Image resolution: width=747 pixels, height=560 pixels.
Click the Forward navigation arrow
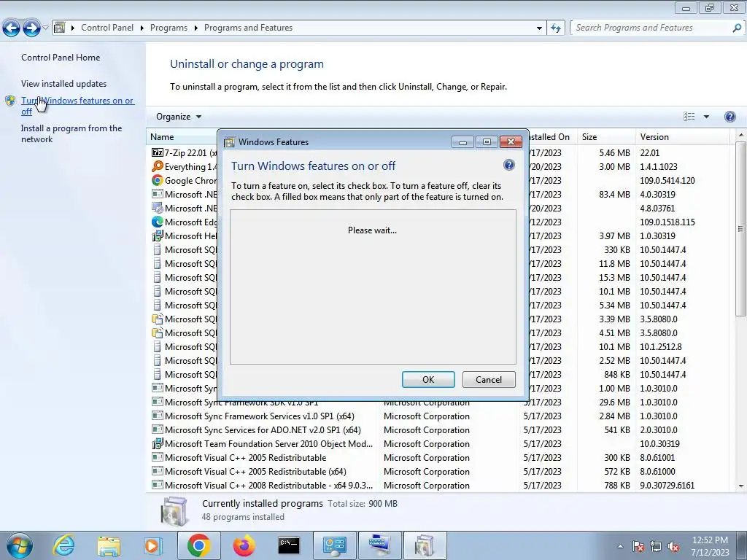31,28
